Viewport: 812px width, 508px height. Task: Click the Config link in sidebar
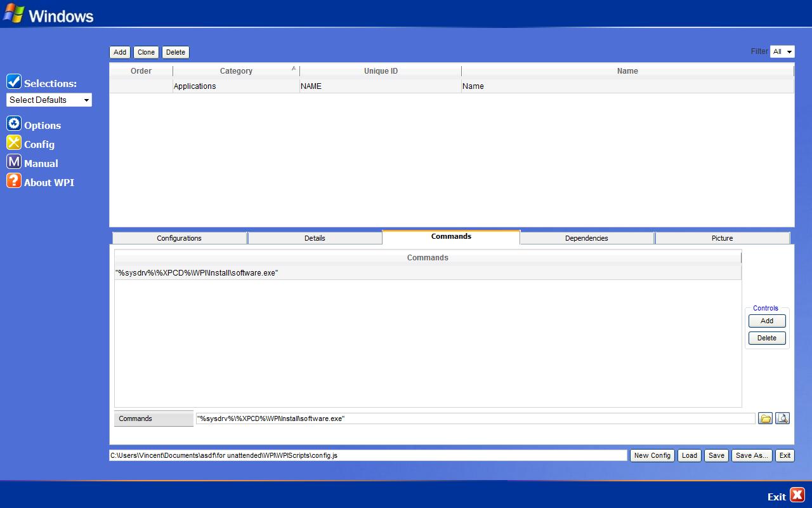pyautogui.click(x=39, y=145)
